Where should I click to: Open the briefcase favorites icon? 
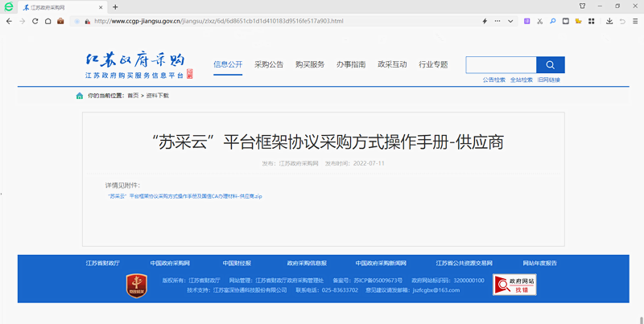(60, 21)
